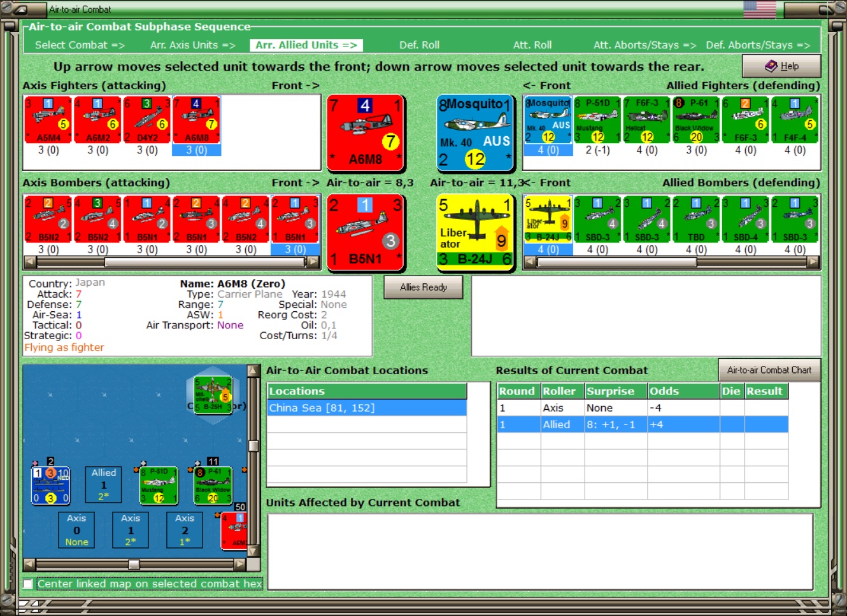
Task: Choose the P-61 Black Widow fighter counter
Action: pyautogui.click(x=696, y=120)
